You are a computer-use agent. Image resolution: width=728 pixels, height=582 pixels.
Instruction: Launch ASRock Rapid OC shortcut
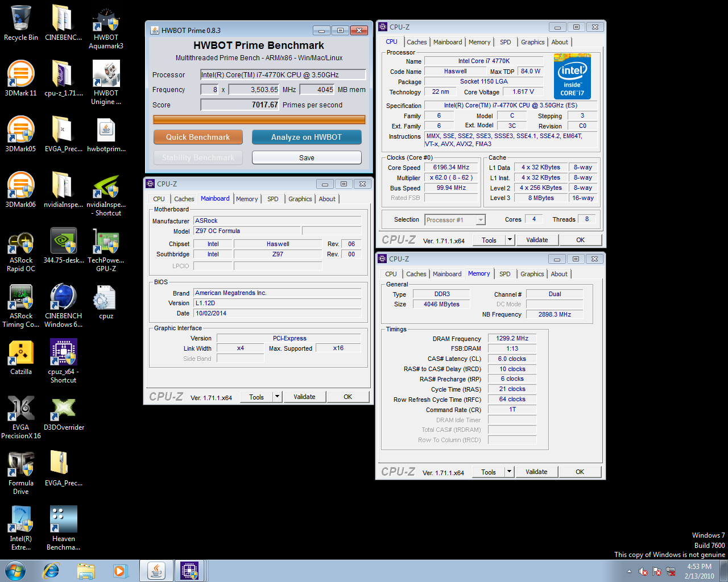pyautogui.click(x=21, y=251)
